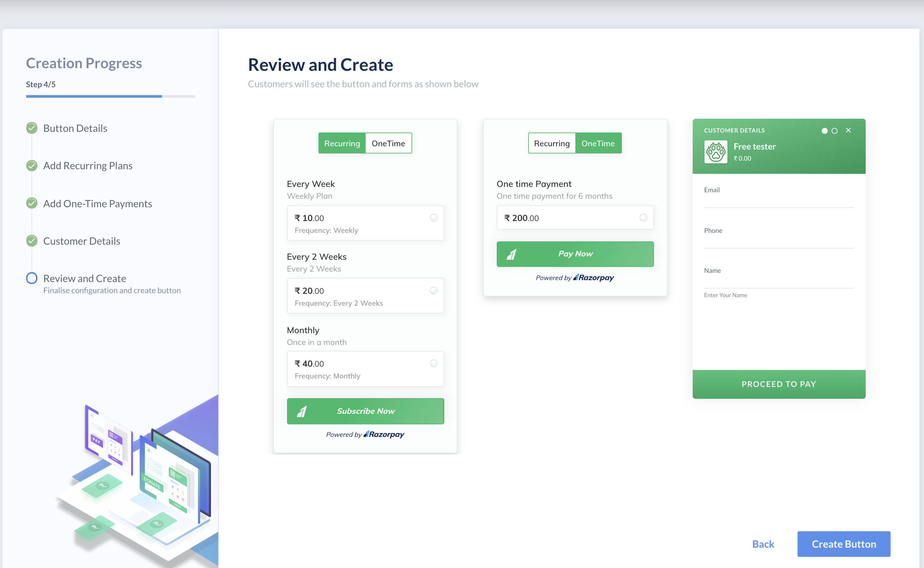The image size is (924, 568).
Task: Click the Customer Details step checkmark icon
Action: 31,241
